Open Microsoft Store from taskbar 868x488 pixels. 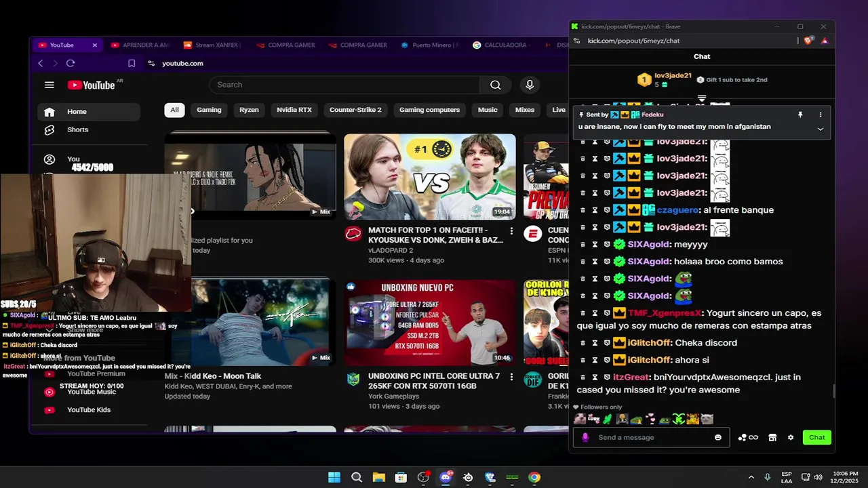coord(401,477)
